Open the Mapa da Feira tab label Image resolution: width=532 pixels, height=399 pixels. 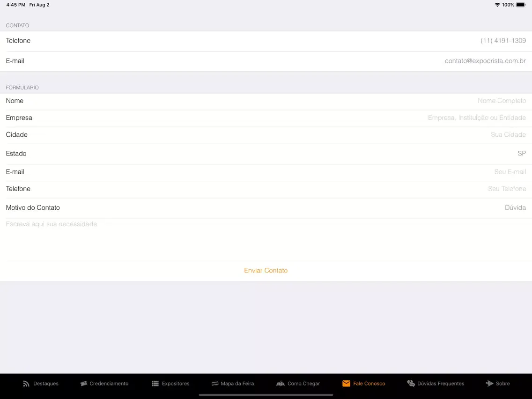pos(237,384)
